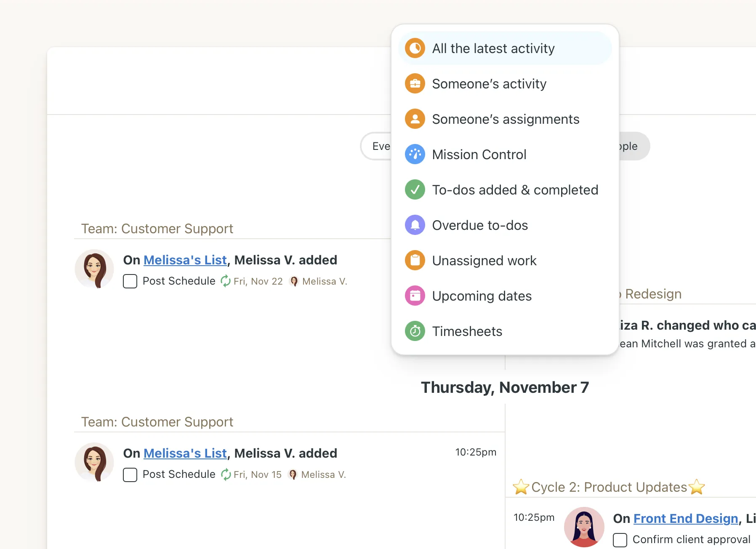Image resolution: width=756 pixels, height=549 pixels.
Task: Select the Overdue to-dos bell icon
Action: (415, 225)
